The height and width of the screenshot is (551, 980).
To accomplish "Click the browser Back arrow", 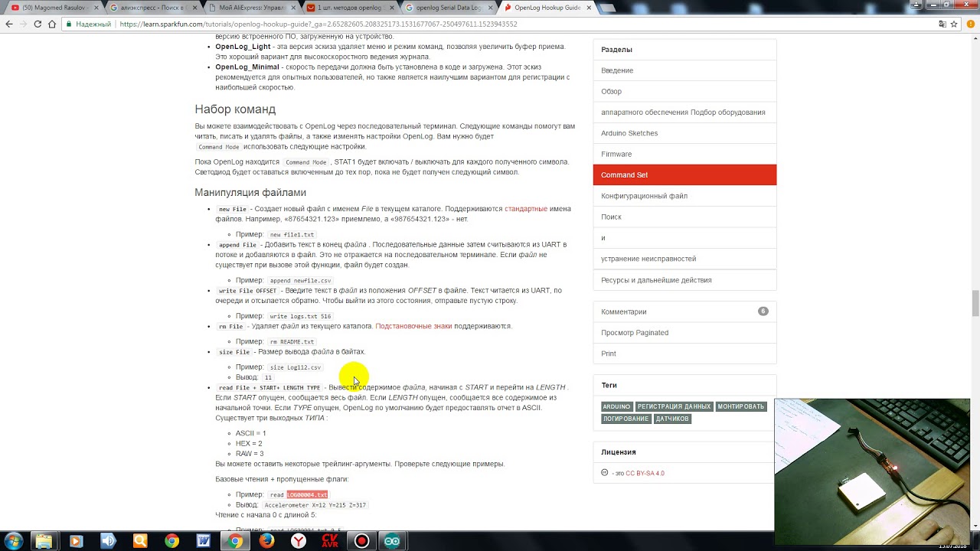I will (x=9, y=24).
